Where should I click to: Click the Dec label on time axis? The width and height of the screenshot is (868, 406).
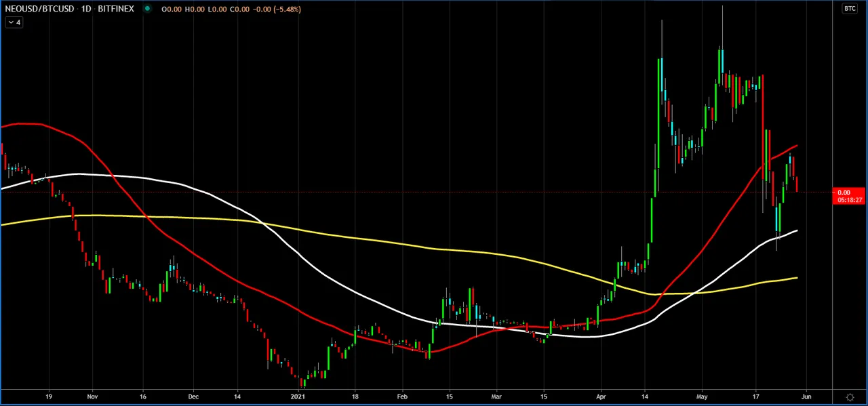(x=193, y=397)
